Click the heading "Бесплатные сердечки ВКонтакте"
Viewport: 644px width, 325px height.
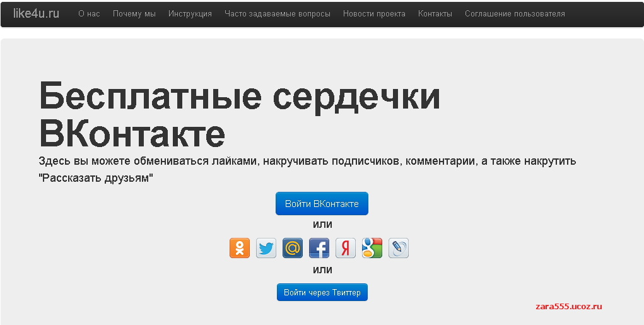(240, 115)
